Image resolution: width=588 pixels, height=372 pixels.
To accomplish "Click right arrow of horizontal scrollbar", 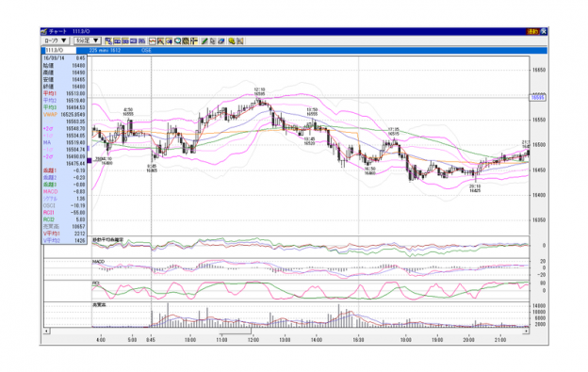I will (x=526, y=331).
